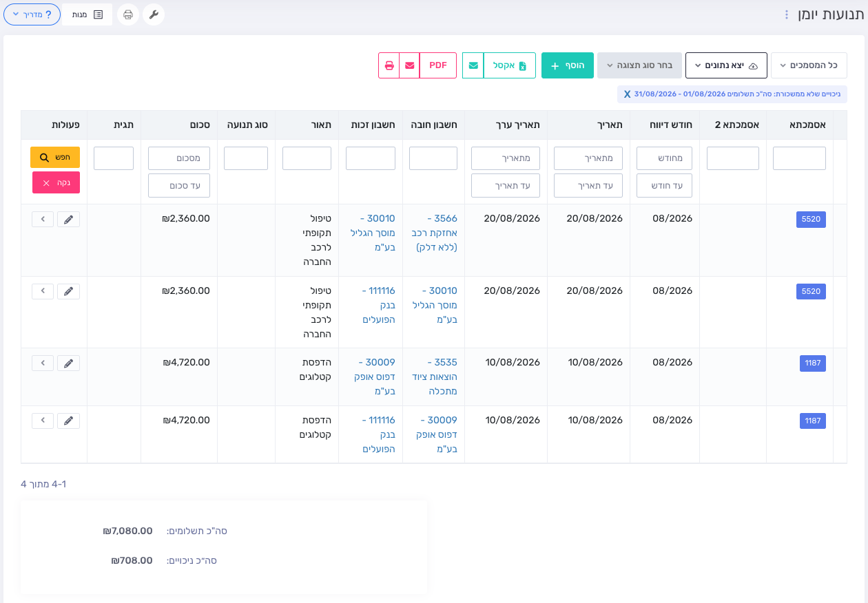Expand the row debiting "3566 - אחזקת רכב"

tap(43, 219)
